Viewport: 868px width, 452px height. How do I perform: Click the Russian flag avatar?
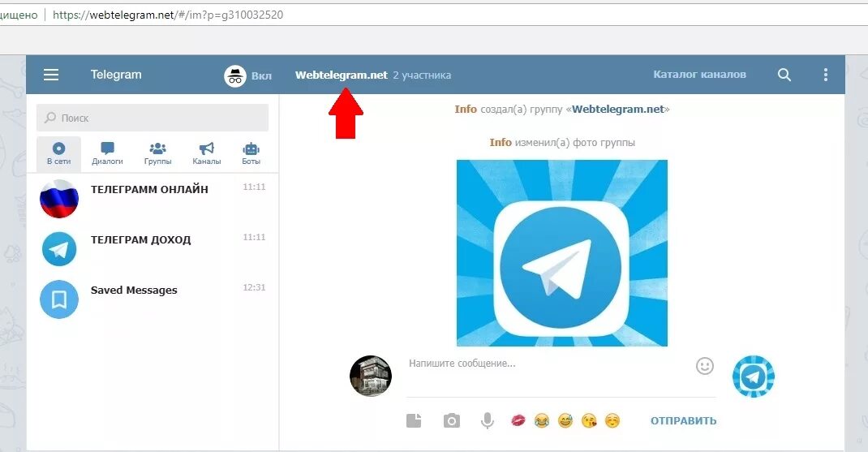click(x=59, y=198)
